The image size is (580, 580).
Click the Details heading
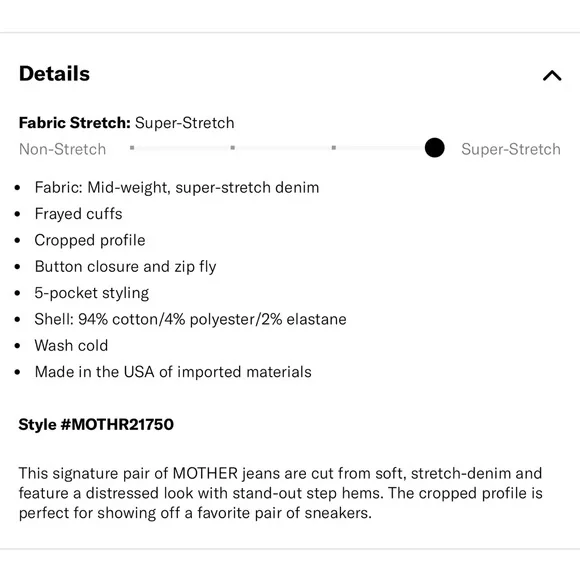click(x=54, y=74)
